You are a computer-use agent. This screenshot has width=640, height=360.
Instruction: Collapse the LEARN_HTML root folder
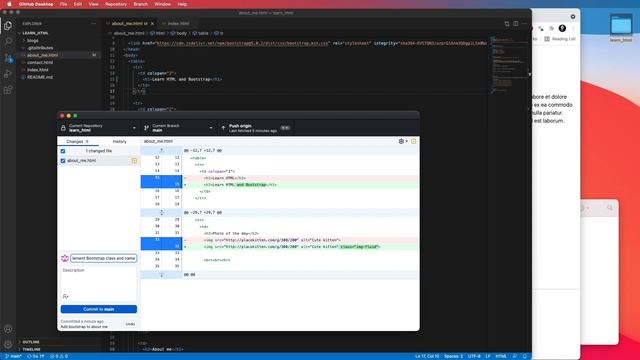point(35,33)
